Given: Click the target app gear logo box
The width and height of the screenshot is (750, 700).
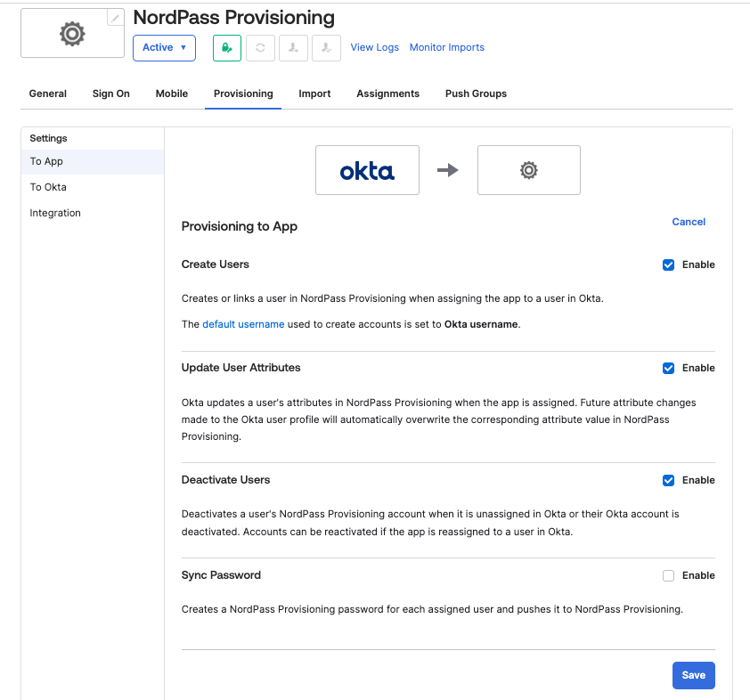Looking at the screenshot, I should click(x=529, y=170).
